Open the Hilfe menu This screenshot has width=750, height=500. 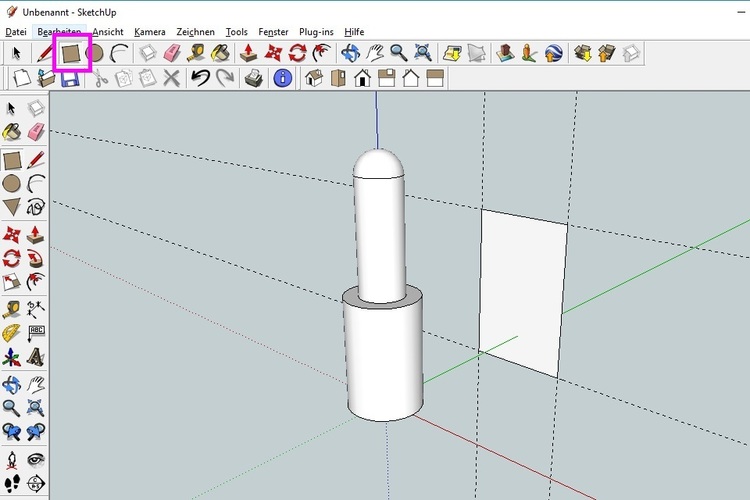click(x=354, y=32)
